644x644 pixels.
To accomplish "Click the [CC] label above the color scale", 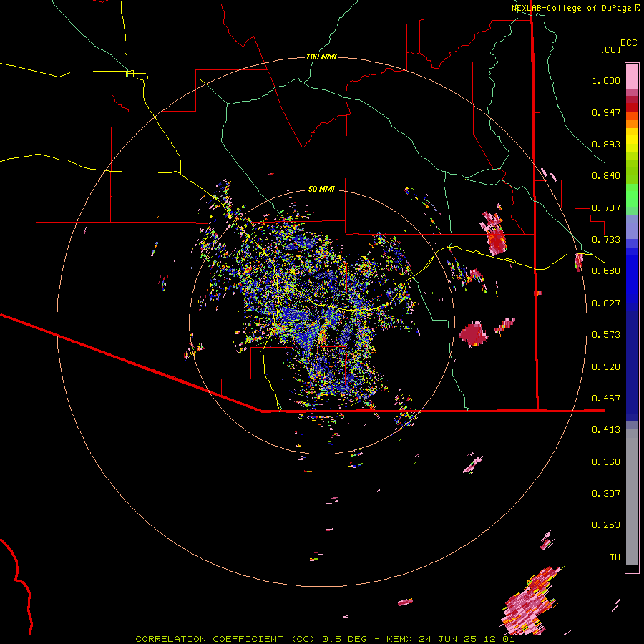I will pos(610,49).
